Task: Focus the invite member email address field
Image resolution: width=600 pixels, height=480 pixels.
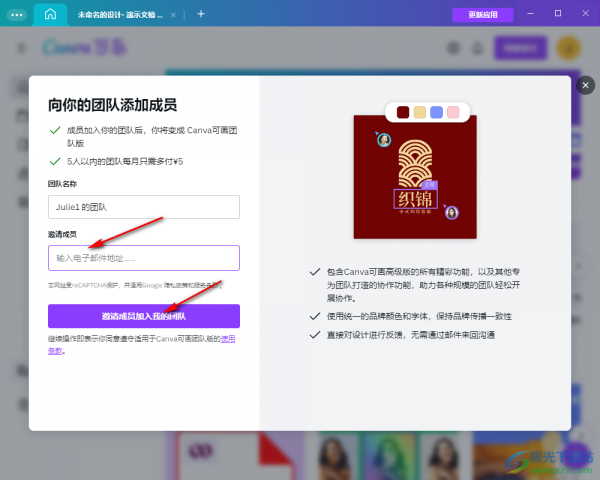Action: pyautogui.click(x=144, y=258)
